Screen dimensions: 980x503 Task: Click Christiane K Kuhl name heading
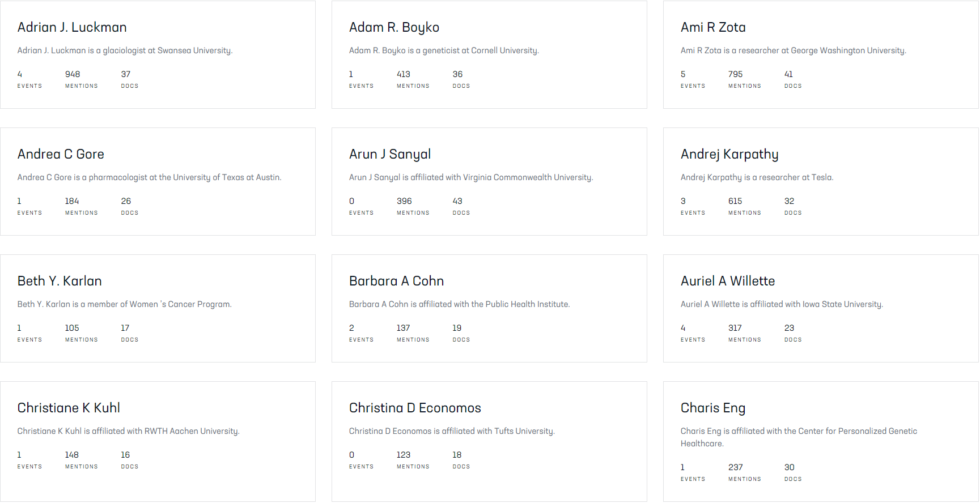(69, 408)
